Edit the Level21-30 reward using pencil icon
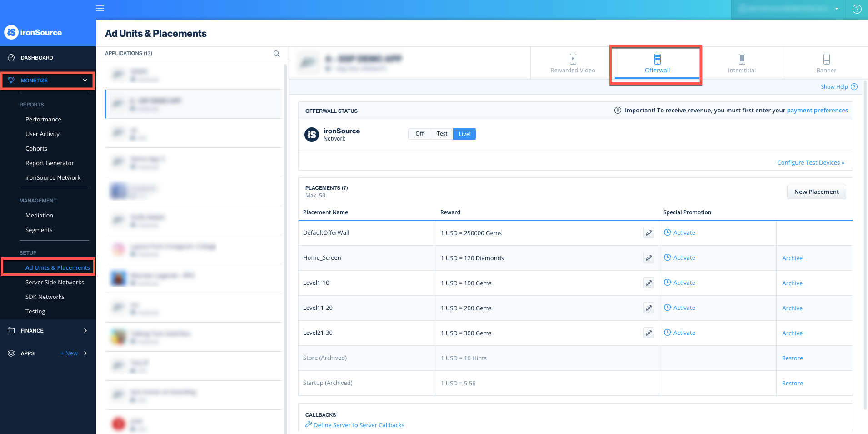 (649, 333)
